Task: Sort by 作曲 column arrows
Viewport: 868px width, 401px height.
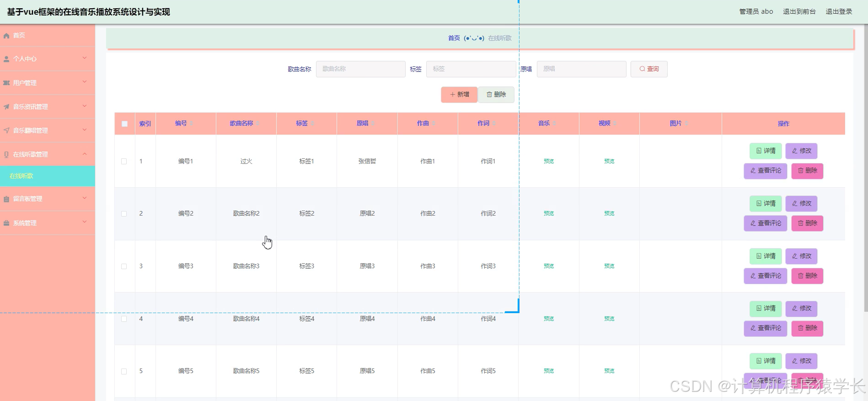Action: (x=434, y=124)
